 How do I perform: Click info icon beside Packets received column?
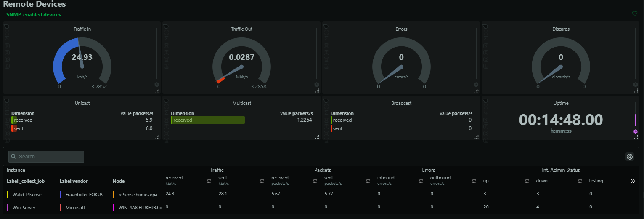(315, 181)
